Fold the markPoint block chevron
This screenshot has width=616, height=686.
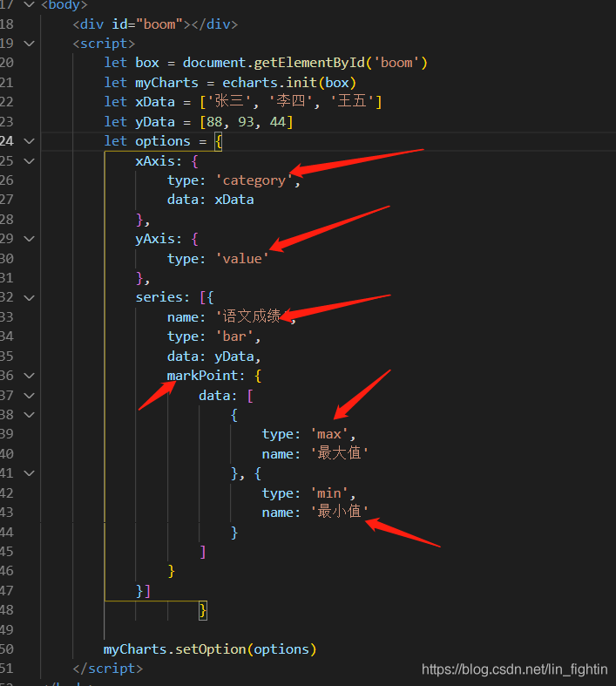point(29,376)
